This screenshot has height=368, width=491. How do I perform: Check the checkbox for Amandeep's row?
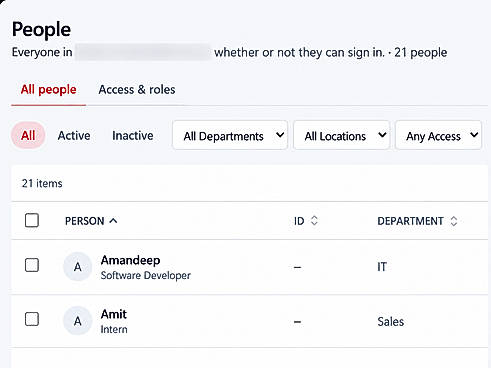tap(32, 265)
